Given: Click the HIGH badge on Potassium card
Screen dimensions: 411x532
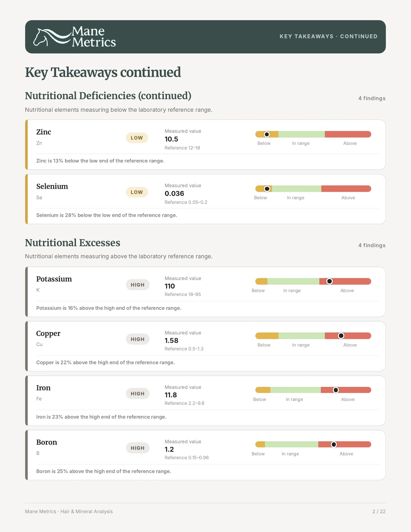Looking at the screenshot, I should coord(138,285).
